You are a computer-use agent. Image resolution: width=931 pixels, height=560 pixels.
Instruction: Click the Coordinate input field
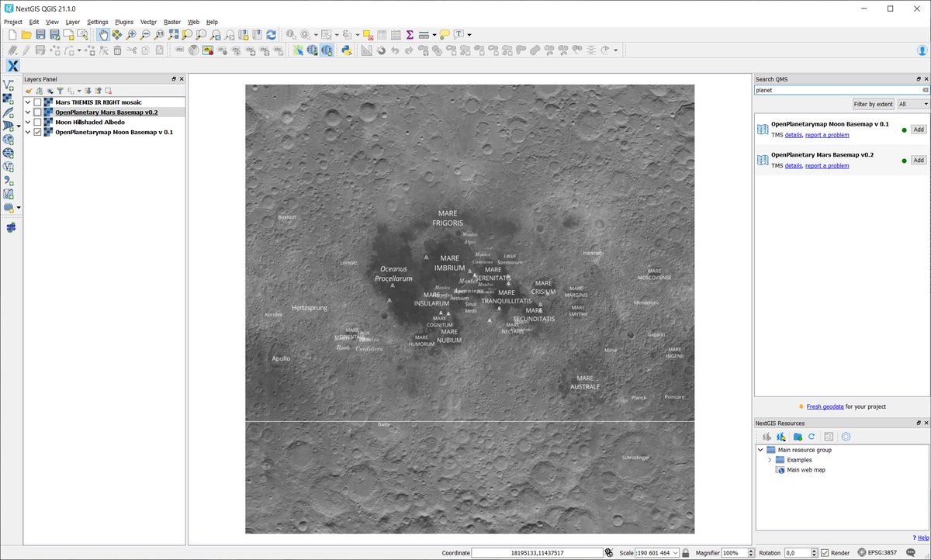(x=538, y=553)
